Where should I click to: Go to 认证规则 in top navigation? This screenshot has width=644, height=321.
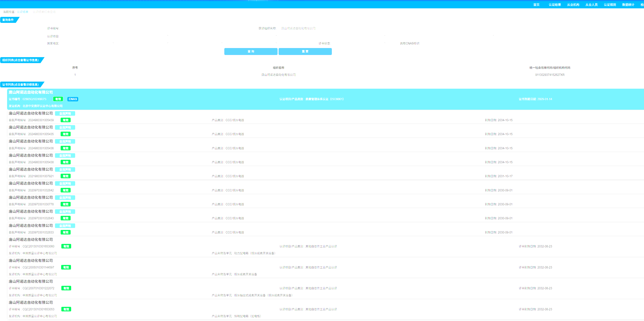[610, 5]
